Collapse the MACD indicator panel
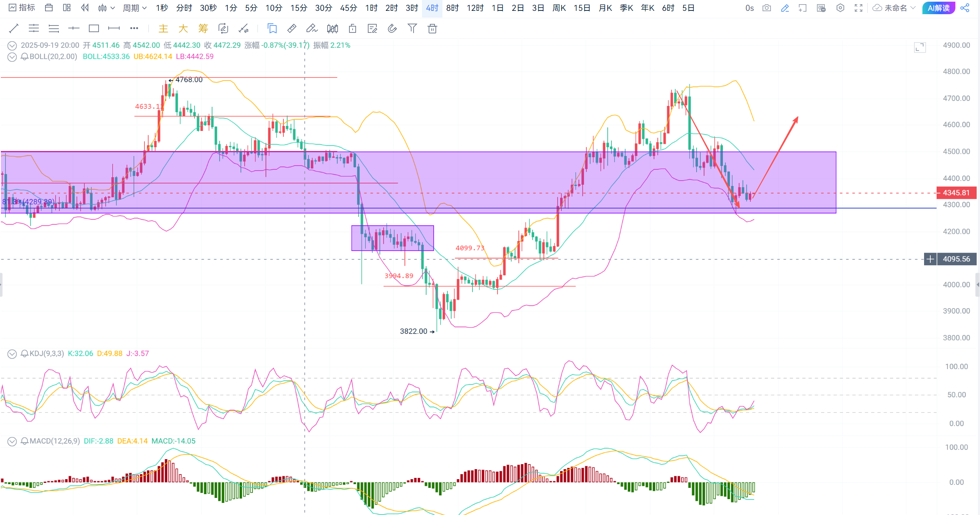The height and width of the screenshot is (515, 980). (x=12, y=441)
